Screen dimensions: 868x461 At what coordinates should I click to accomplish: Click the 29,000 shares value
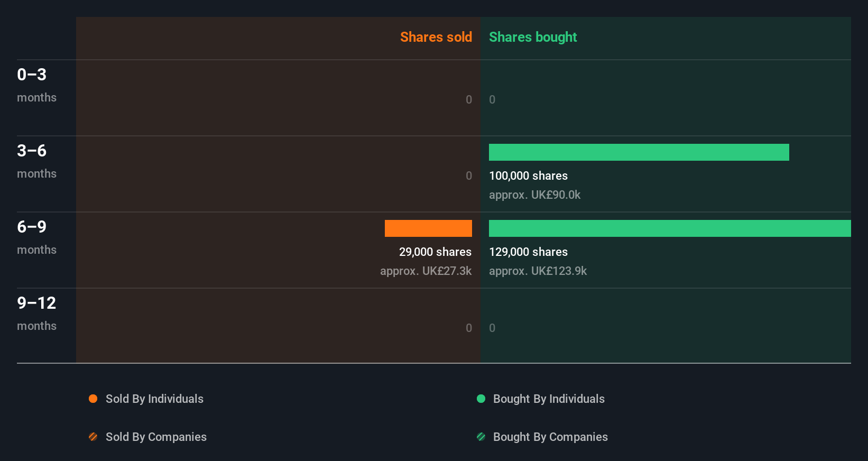[435, 252]
